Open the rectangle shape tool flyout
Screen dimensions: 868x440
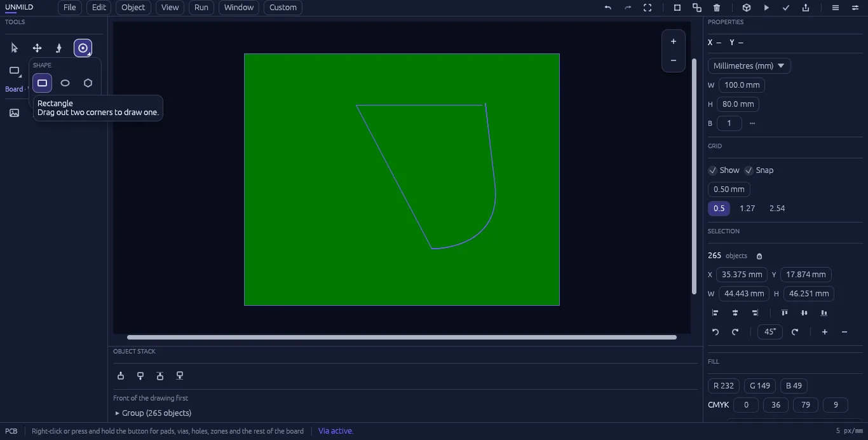(14, 71)
